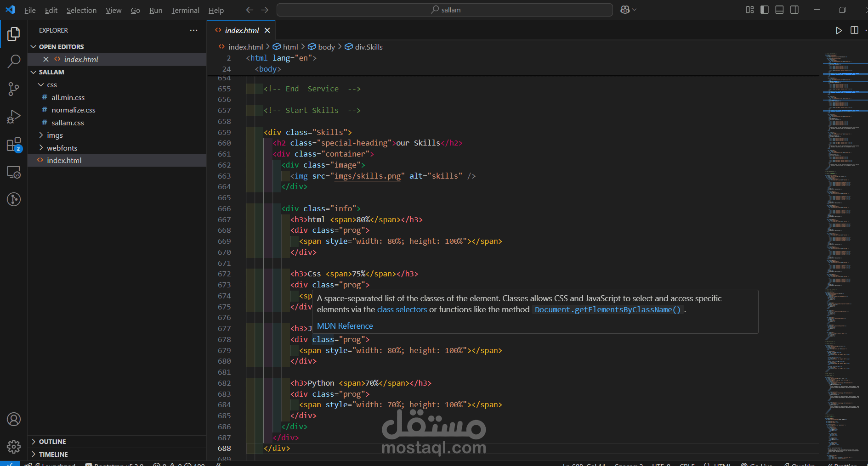Open the Customize Layout icon
The width and height of the screenshot is (868, 466).
coord(750,10)
